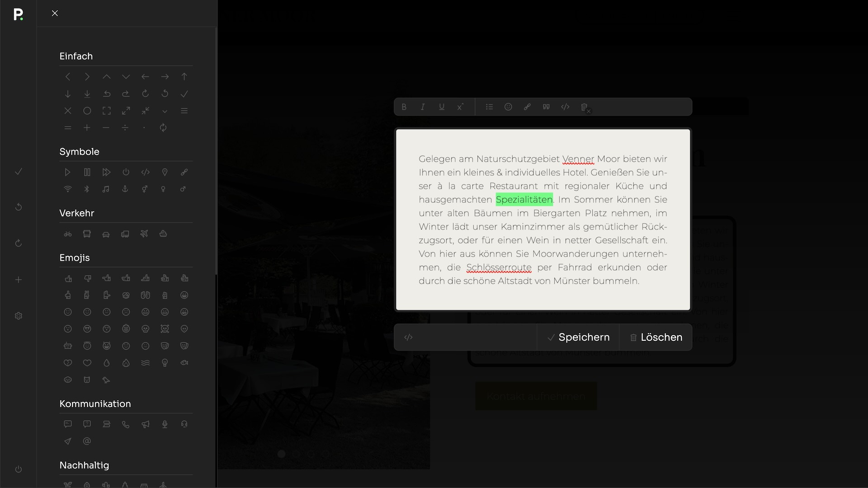Select the airplane icon under Verkehr
The height and width of the screenshot is (488, 868).
[144, 234]
